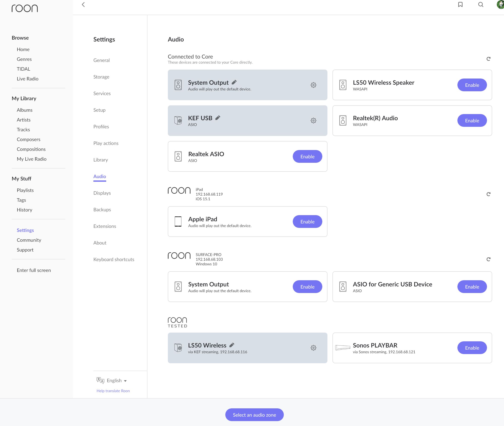
Task: Open the user profile avatar menu
Action: click(500, 5)
